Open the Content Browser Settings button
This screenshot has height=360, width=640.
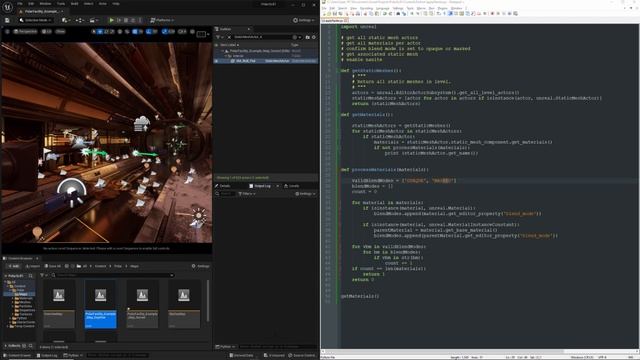pos(201,266)
